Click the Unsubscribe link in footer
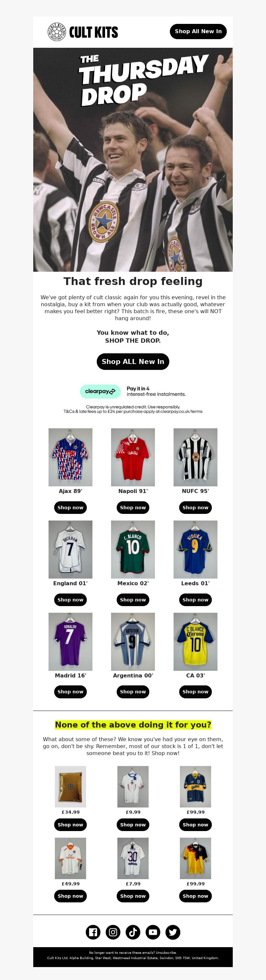 (x=166, y=952)
